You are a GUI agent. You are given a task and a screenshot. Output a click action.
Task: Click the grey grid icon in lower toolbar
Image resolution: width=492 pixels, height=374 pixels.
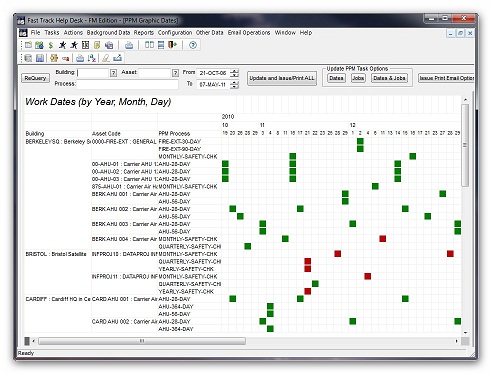(28, 58)
